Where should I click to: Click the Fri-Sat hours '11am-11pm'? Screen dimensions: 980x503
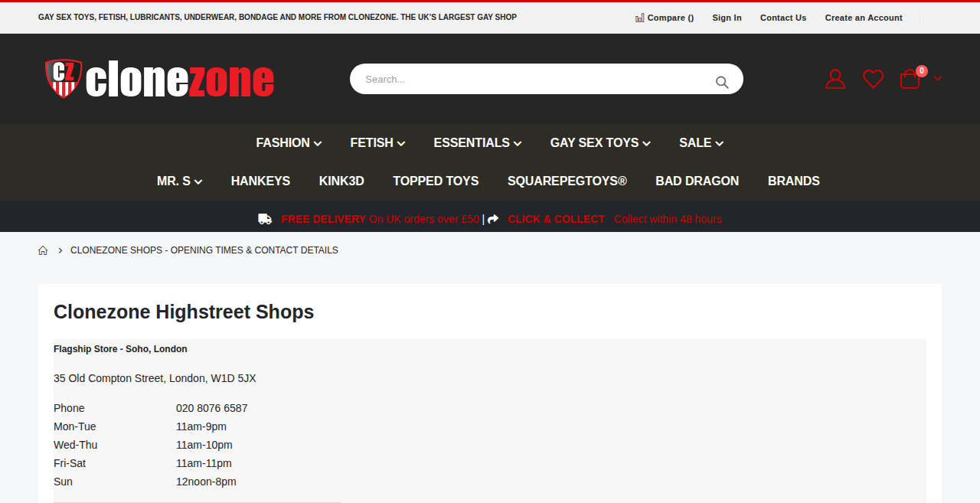point(204,463)
